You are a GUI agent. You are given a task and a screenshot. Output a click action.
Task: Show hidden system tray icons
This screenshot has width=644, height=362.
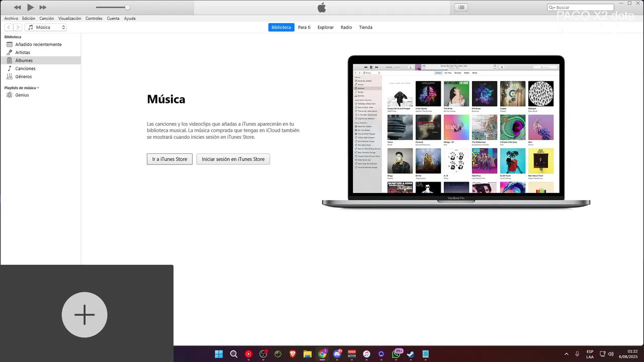coord(567,354)
